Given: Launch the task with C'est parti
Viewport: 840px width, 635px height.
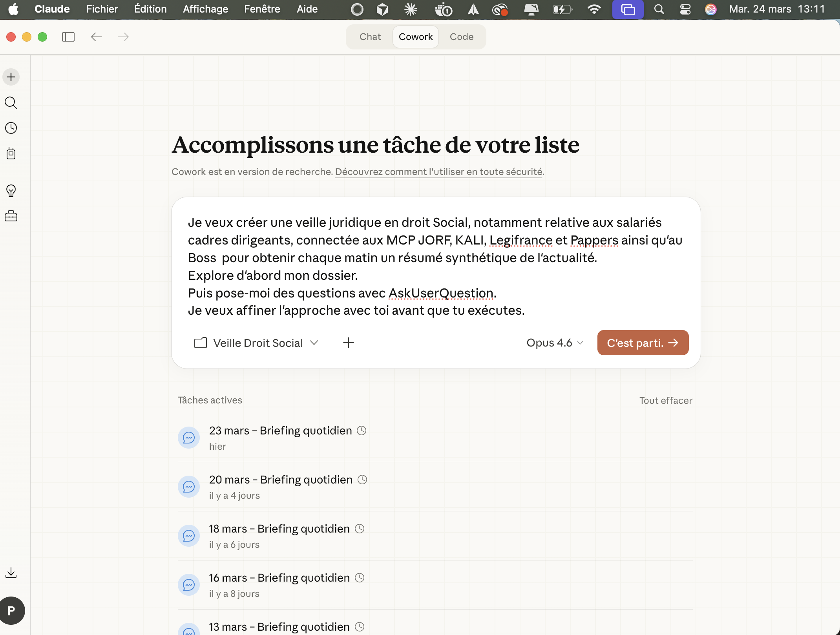Looking at the screenshot, I should tap(643, 343).
